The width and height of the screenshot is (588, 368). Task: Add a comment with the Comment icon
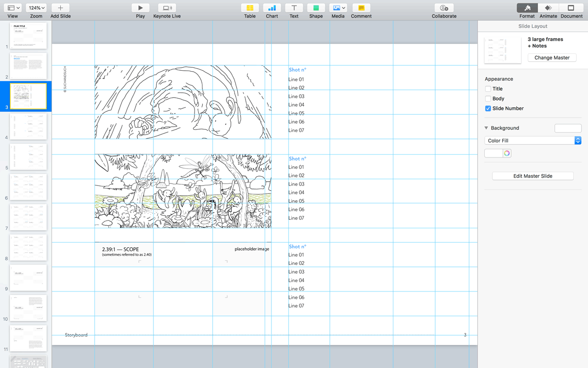(361, 8)
